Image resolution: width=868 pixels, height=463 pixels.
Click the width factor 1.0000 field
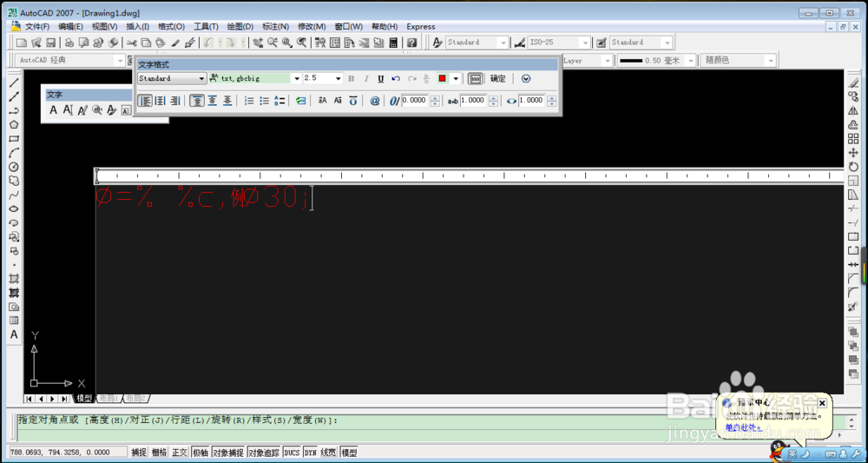[533, 101]
